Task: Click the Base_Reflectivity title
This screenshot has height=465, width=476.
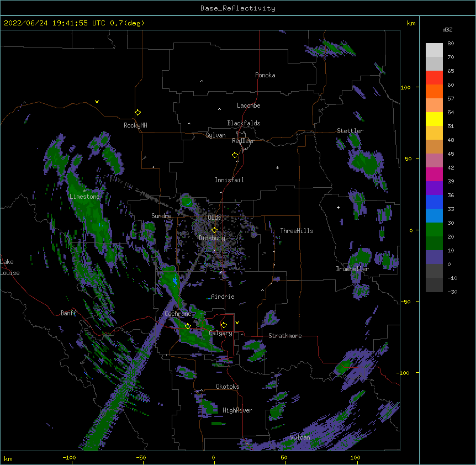Action: point(238,8)
